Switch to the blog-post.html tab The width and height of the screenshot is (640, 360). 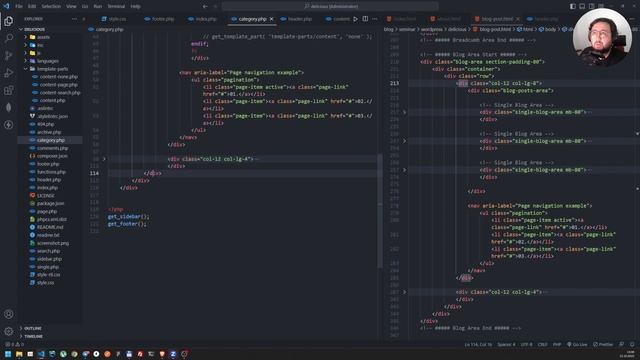pyautogui.click(x=497, y=19)
